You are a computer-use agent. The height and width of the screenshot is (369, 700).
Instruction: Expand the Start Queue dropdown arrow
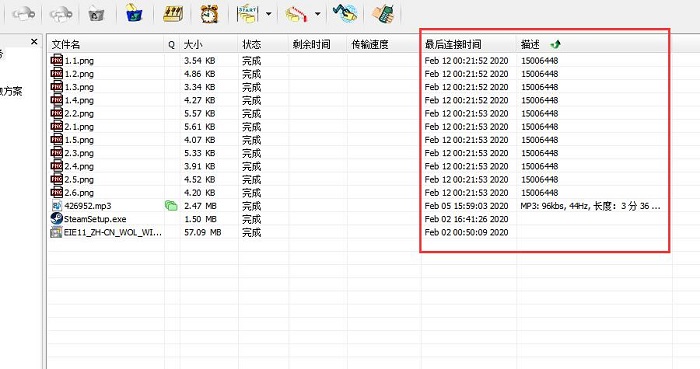(x=268, y=14)
